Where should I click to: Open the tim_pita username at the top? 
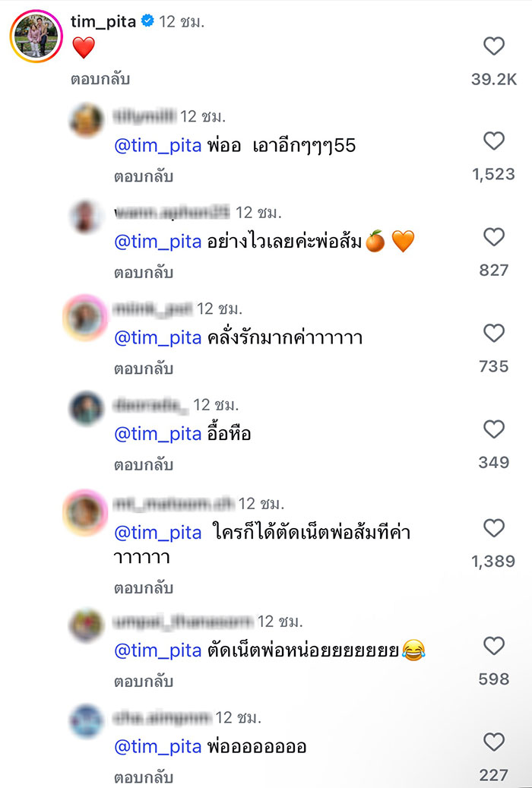pyautogui.click(x=103, y=22)
